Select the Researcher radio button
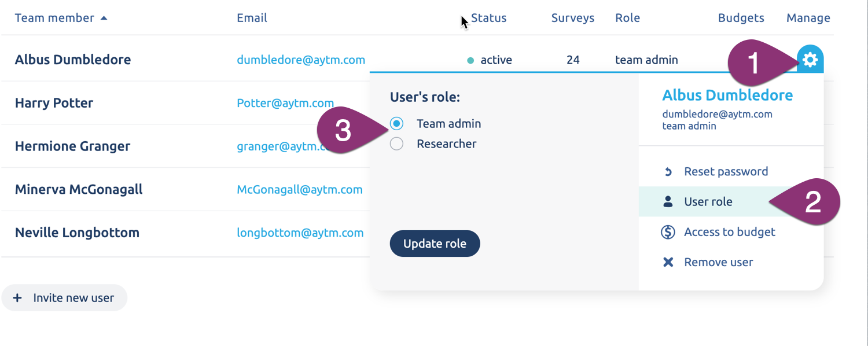Screen dimensions: 868x346 tap(396, 143)
